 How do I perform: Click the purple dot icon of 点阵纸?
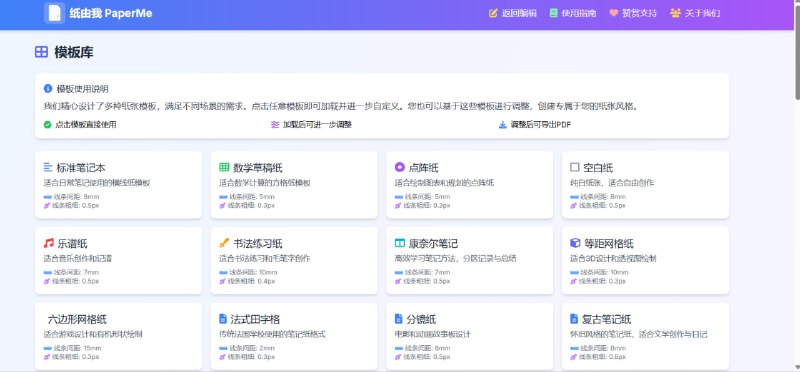[399, 167]
